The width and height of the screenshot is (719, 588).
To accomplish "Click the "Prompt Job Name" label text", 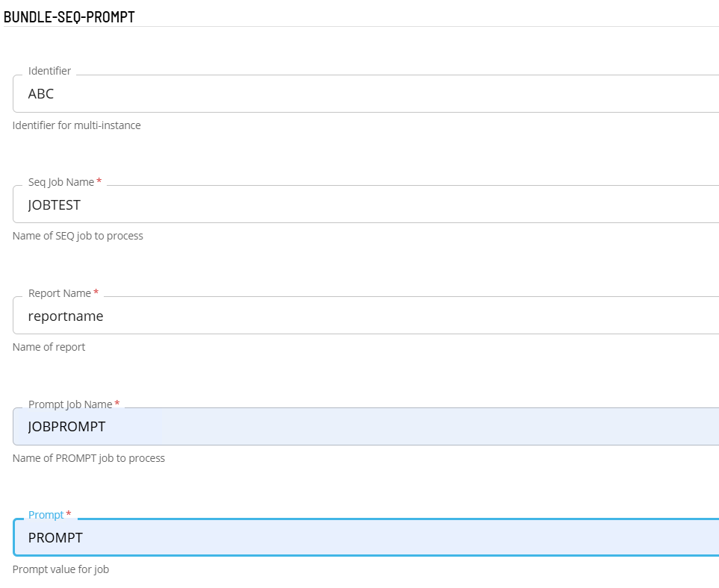I will [70, 404].
